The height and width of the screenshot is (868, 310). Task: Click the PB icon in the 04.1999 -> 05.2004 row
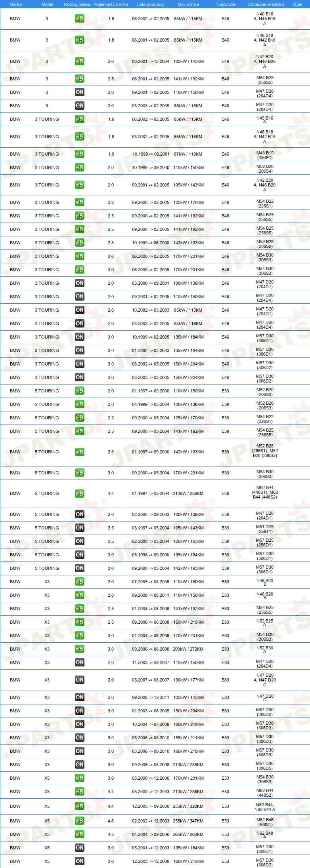(79, 404)
